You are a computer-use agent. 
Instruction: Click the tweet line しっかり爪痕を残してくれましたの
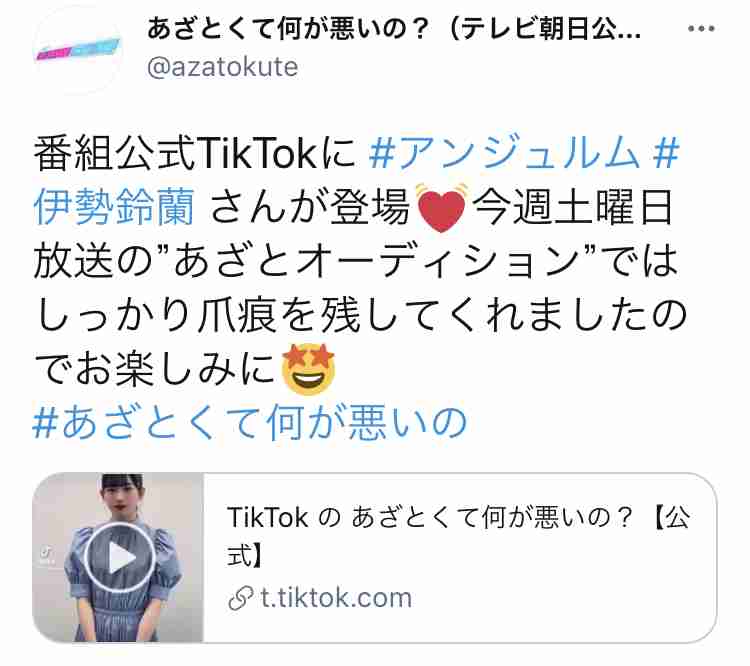361,315
